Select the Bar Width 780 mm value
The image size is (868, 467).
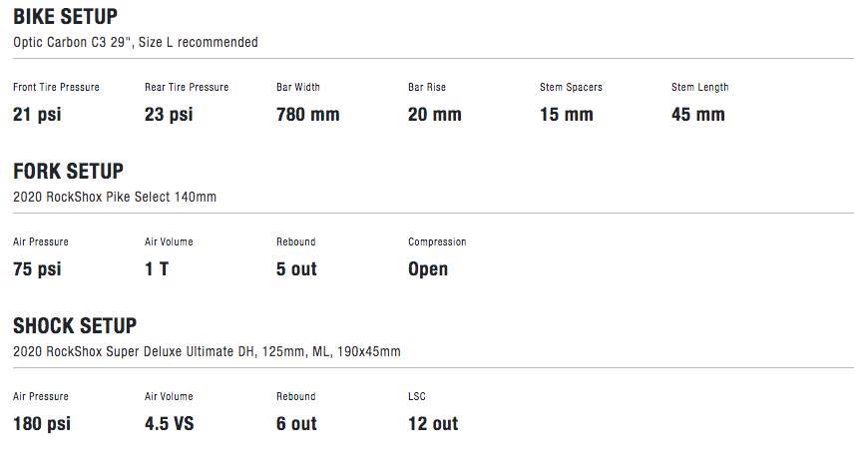307,114
